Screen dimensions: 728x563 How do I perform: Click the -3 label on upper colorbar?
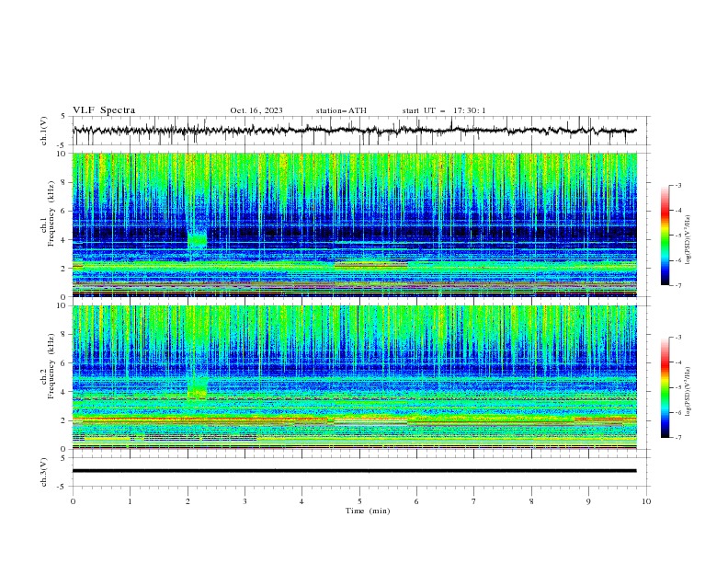677,185
